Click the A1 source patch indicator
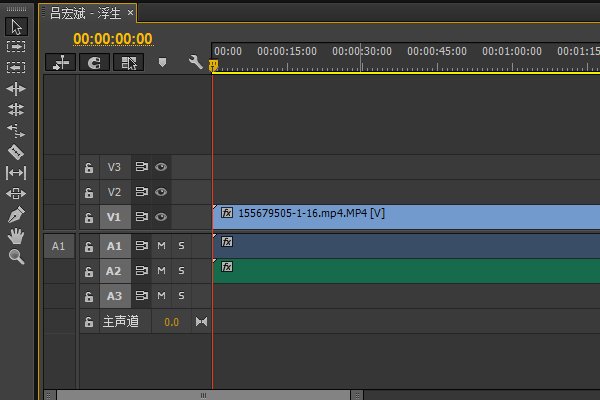Viewport: 600px width, 400px height. coord(59,246)
